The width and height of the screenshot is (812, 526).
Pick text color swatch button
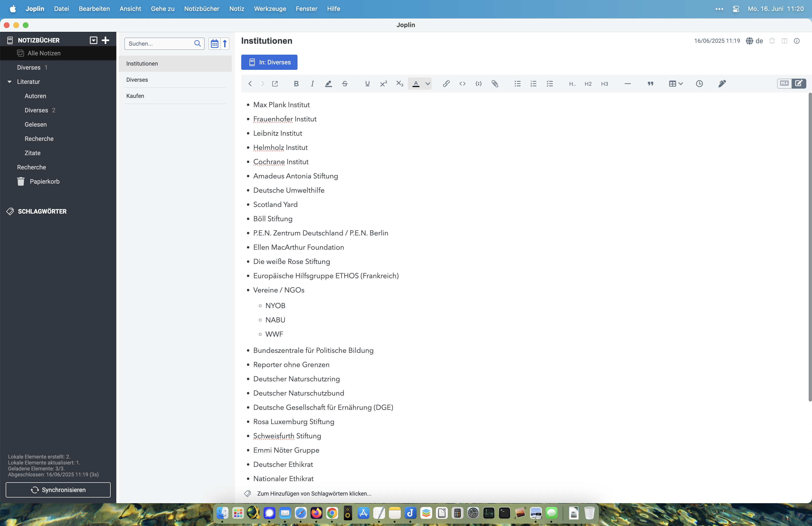coord(415,84)
